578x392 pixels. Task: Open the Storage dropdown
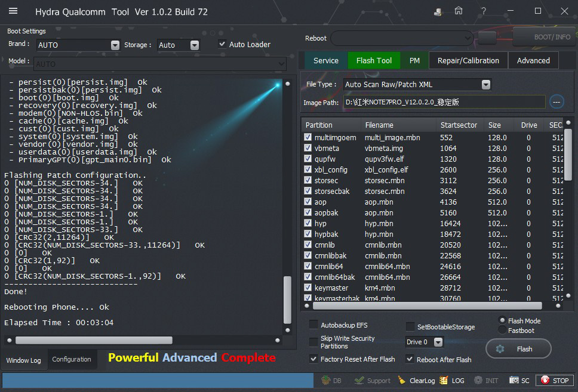(195, 45)
